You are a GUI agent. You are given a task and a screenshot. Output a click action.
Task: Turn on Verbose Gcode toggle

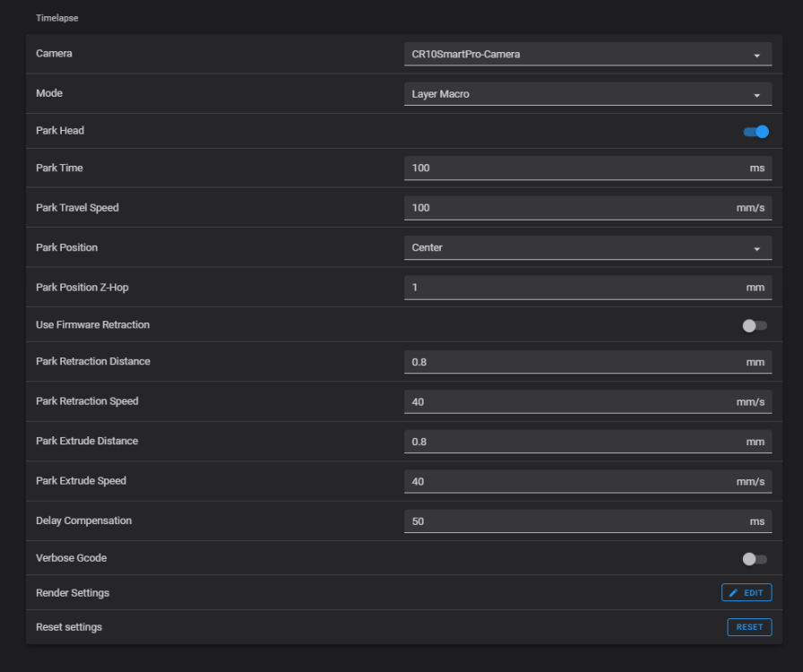tap(755, 559)
